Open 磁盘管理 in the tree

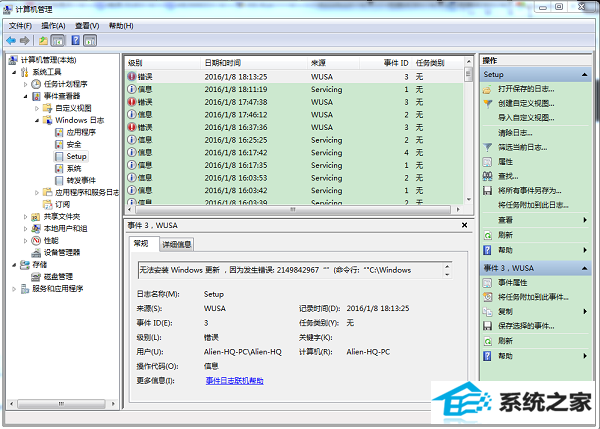point(52,276)
